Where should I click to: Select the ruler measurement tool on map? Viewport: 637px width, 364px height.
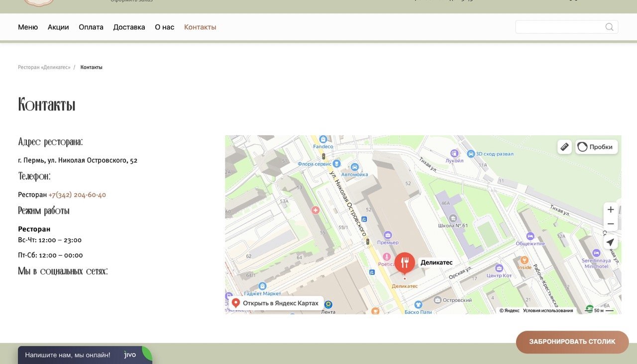[564, 147]
